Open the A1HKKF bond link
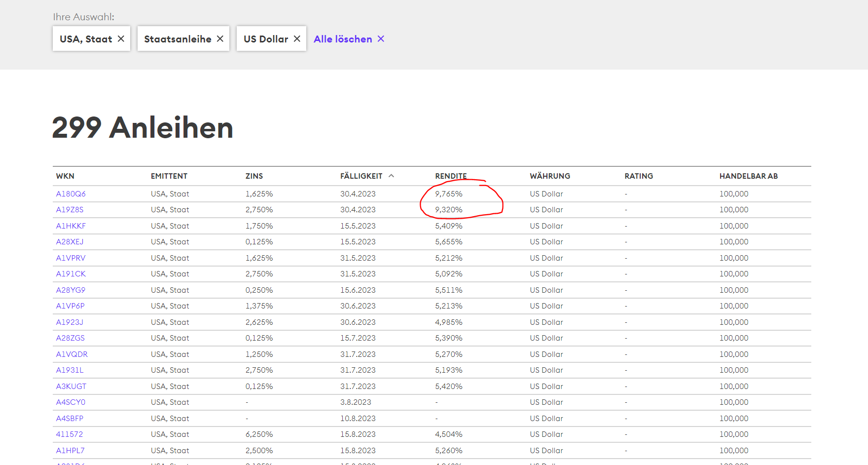The image size is (868, 465). [x=71, y=226]
